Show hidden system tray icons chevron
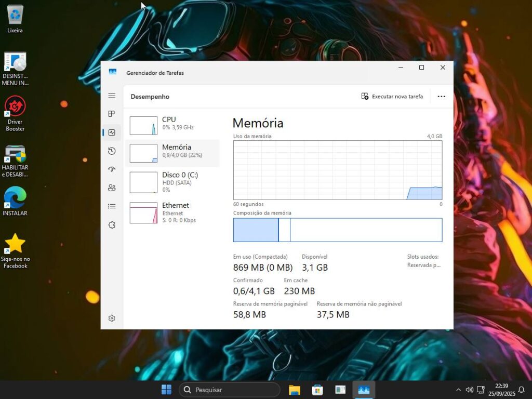 pos(458,390)
